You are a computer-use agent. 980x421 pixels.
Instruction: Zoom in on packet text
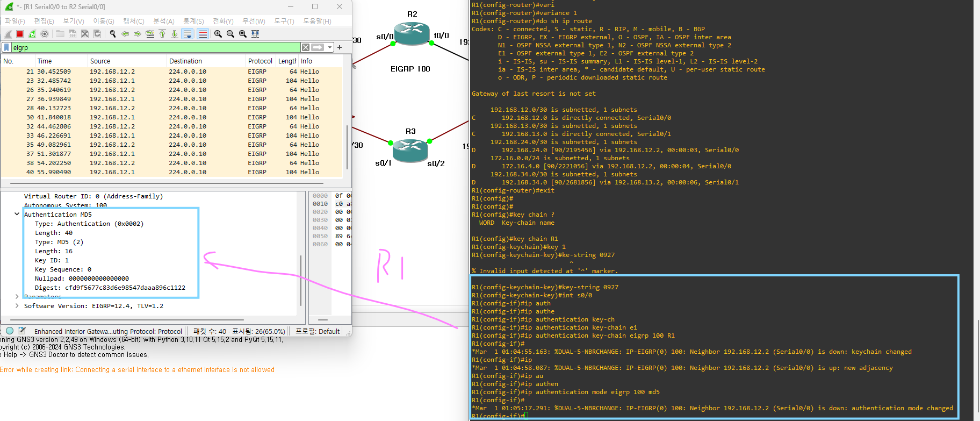pyautogui.click(x=218, y=34)
